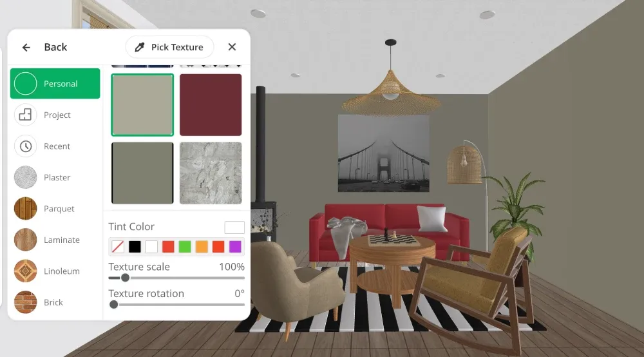The image size is (644, 357).
Task: Select the purple tint swatch
Action: 235,247
